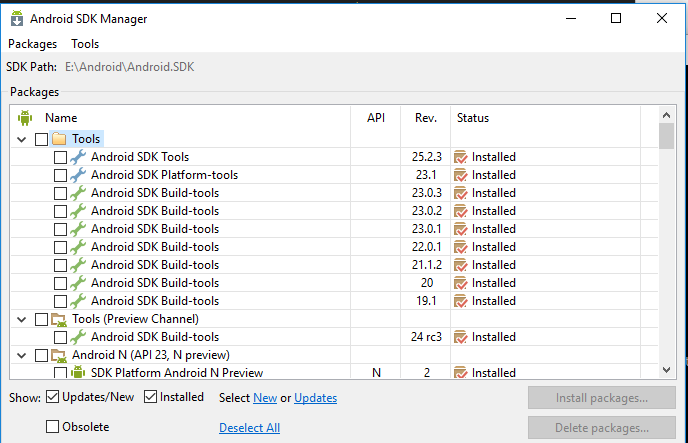Click the Android robot icon in Name header
688x443 pixels.
tap(25, 118)
